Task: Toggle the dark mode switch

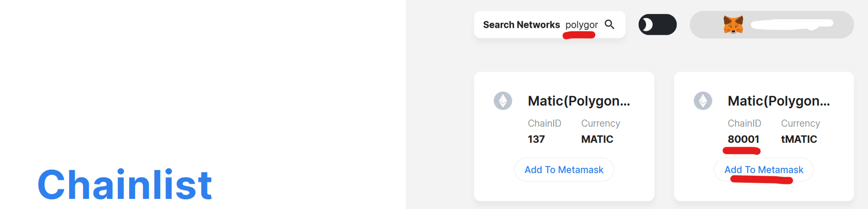Action: pos(657,25)
